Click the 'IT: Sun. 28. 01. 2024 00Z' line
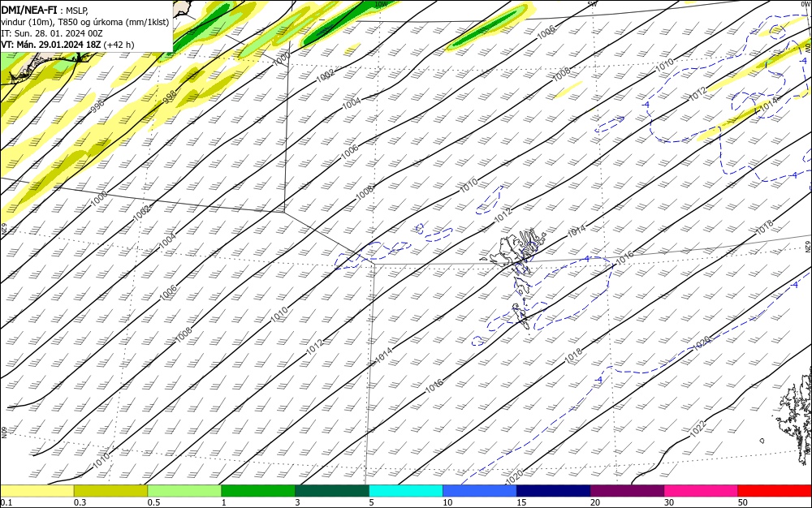Screen dimensions: 812x508 [52, 33]
